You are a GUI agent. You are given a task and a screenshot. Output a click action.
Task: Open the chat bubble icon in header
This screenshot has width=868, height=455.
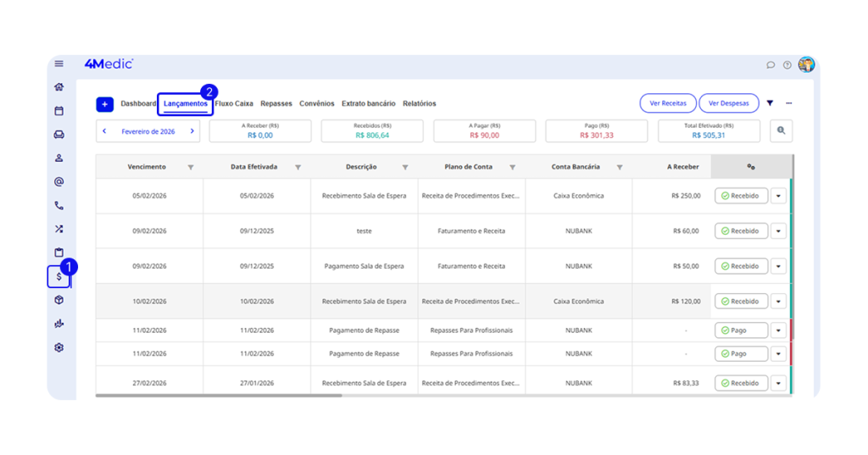(771, 64)
